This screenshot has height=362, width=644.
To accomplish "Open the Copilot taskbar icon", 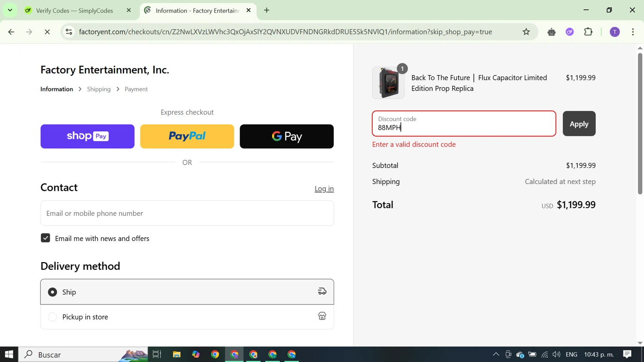I will [x=196, y=354].
